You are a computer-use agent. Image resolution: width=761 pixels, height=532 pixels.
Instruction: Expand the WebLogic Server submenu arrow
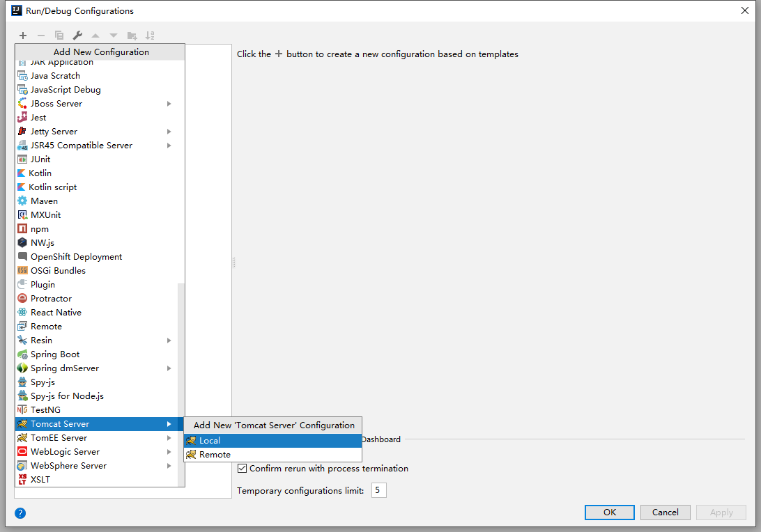point(169,451)
